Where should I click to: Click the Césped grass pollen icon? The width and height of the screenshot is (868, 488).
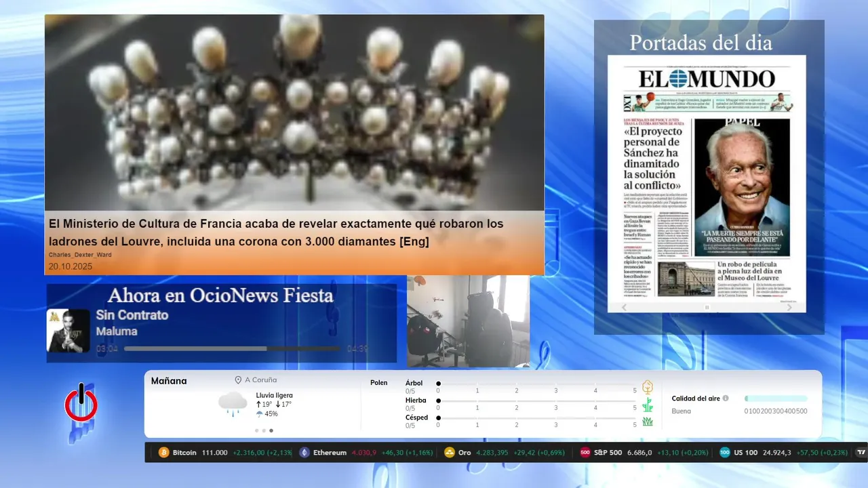[x=648, y=422]
